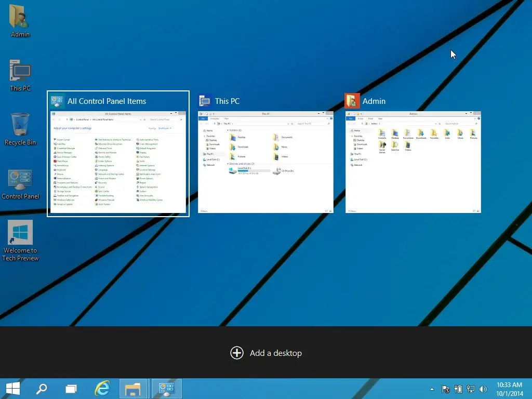
Task: Select the Recycle Bin desktop icon
Action: pyautogui.click(x=20, y=129)
